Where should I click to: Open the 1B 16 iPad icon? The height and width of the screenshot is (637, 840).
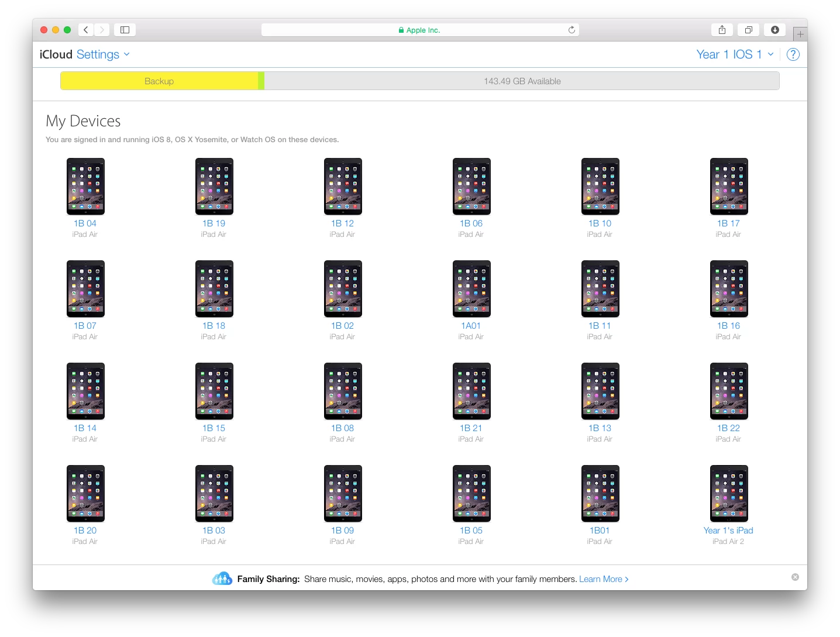point(729,288)
